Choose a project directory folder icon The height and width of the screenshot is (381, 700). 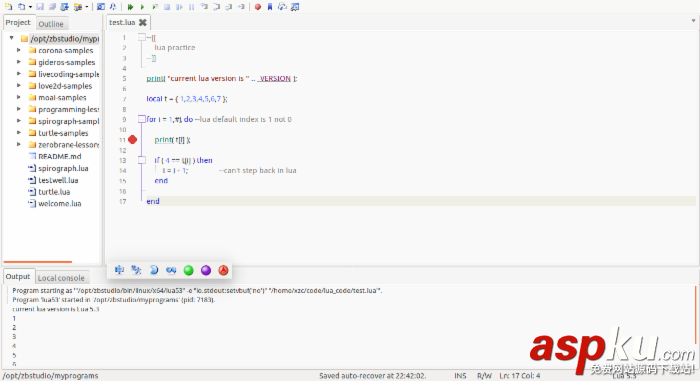(78, 7)
